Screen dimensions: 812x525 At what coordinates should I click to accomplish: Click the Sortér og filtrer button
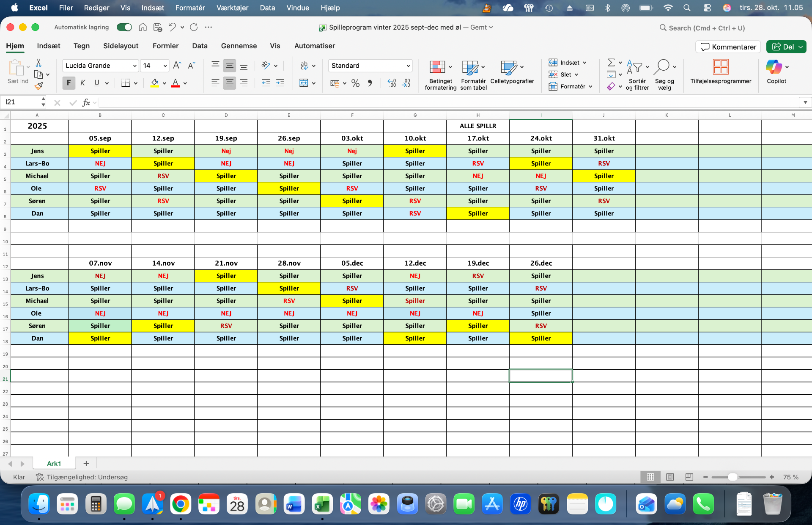(x=637, y=74)
